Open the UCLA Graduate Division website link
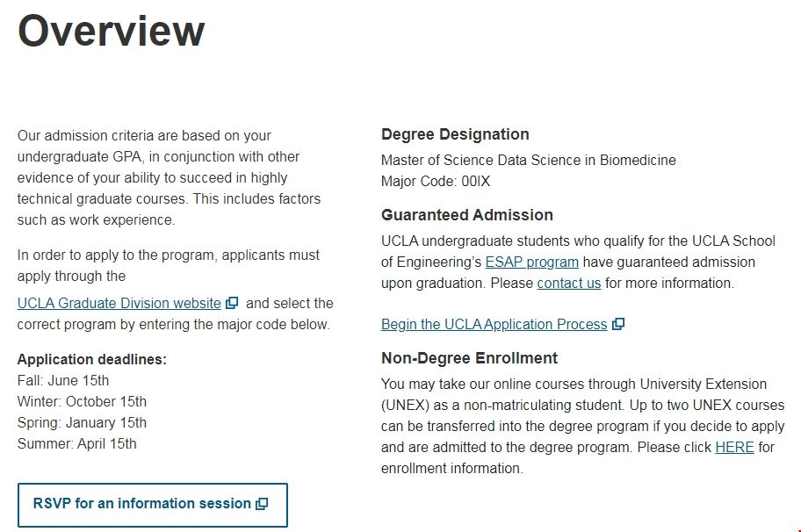 point(119,304)
